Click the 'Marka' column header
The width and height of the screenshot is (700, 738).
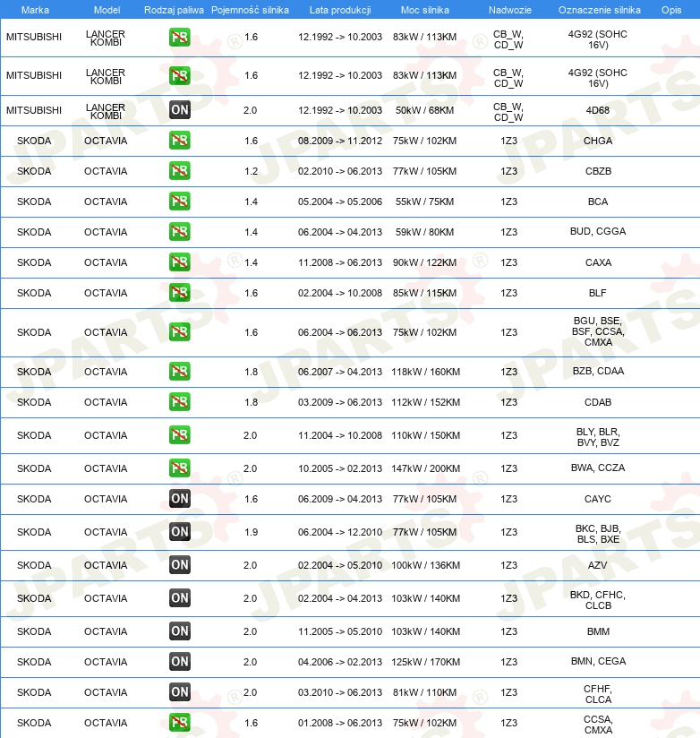tap(35, 10)
